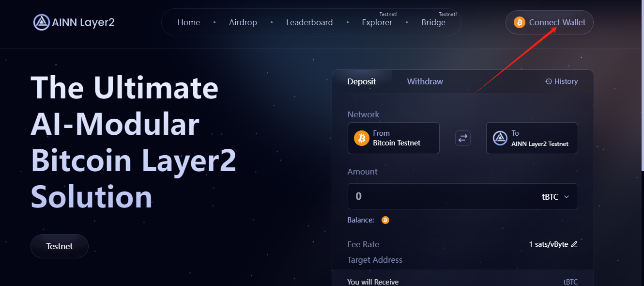Click the Amount input field

(x=463, y=196)
